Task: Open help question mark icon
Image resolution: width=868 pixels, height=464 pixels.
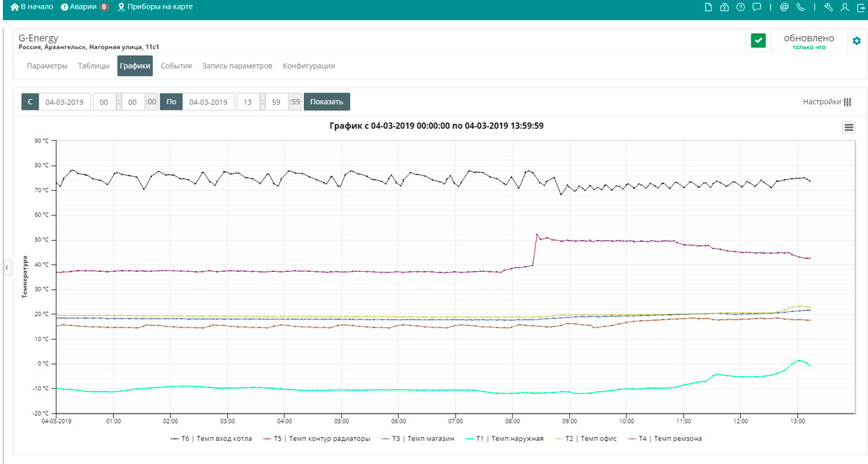Action: coord(740,7)
